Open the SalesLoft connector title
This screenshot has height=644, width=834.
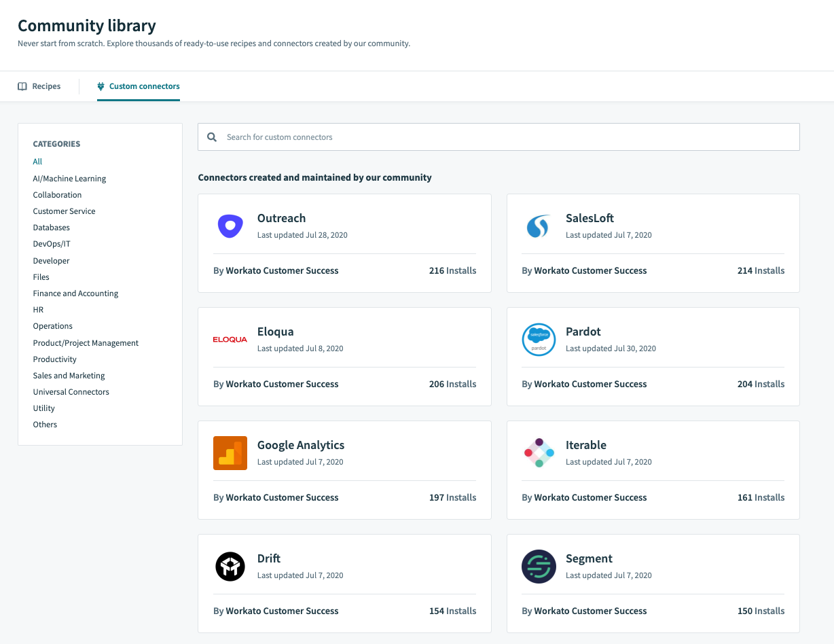coord(590,218)
